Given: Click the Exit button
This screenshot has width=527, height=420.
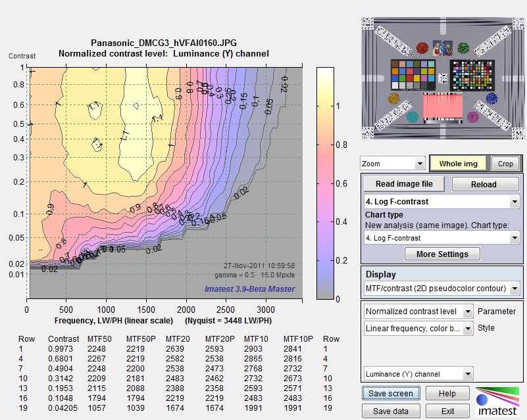Looking at the screenshot, I should point(447,411).
